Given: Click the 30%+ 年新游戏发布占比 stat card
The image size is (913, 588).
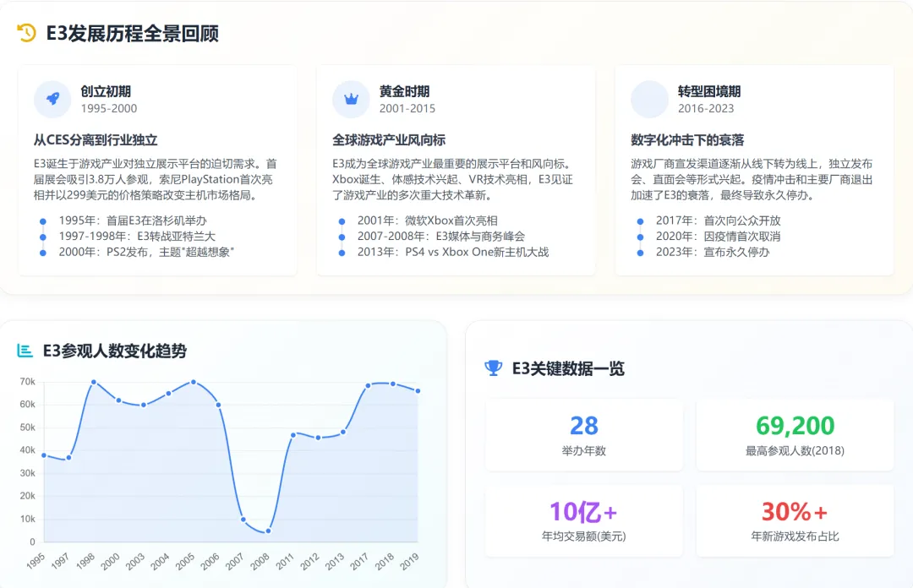Looking at the screenshot, I should 795,520.
